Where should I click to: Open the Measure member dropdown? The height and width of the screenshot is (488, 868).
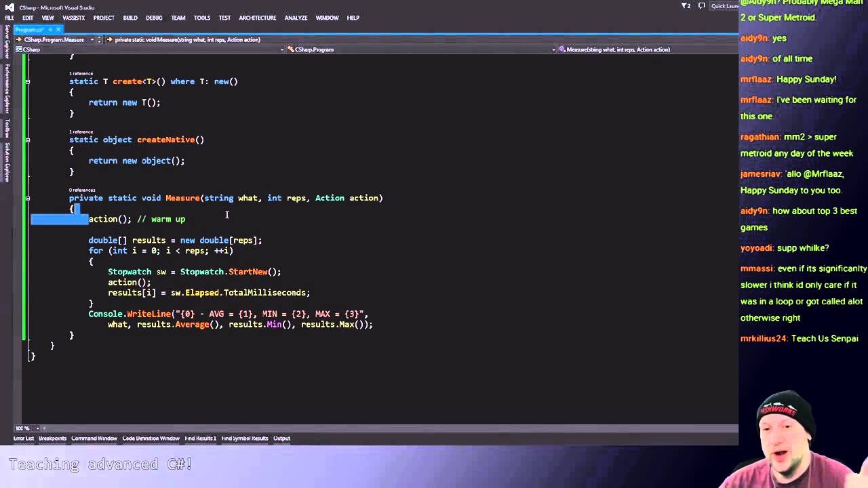[648, 49]
